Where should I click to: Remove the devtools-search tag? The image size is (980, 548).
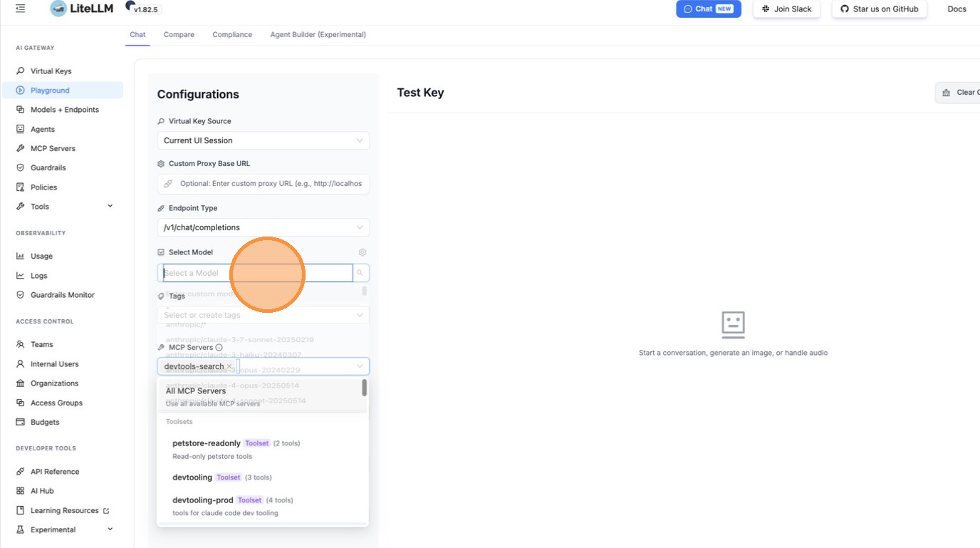coord(229,366)
